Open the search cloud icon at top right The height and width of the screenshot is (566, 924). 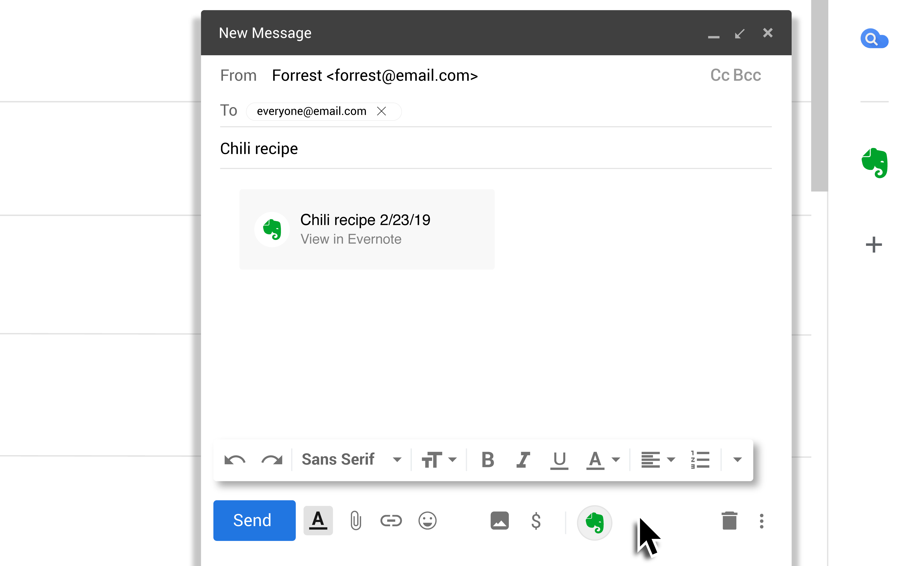(874, 38)
